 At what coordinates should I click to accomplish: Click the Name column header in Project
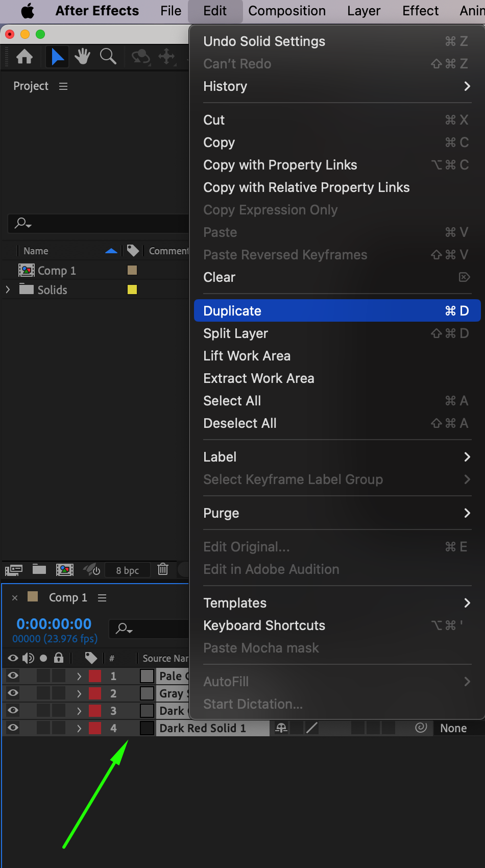coord(36,251)
